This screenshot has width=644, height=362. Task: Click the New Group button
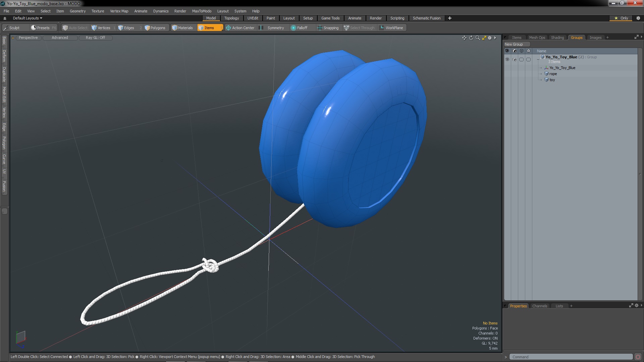point(514,44)
